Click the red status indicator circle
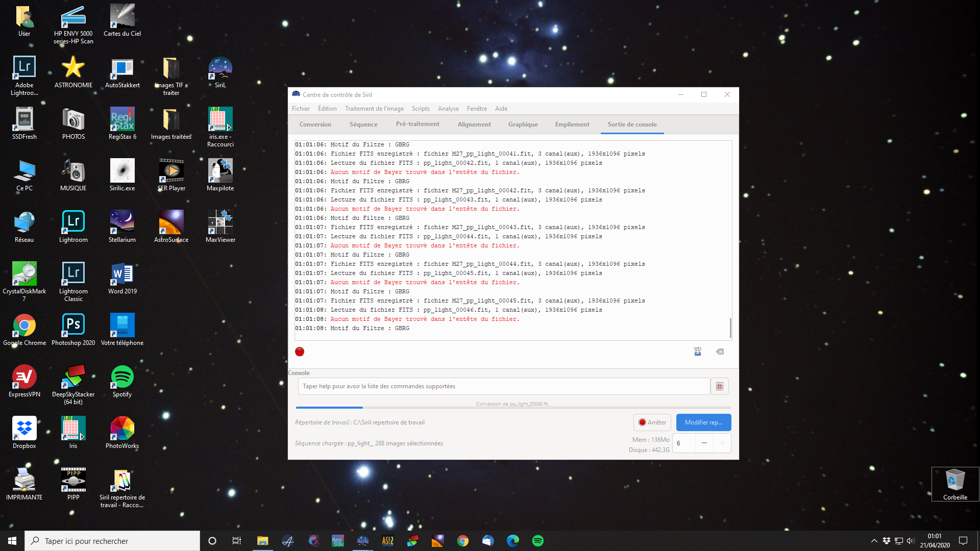980x551 pixels. pos(300,352)
